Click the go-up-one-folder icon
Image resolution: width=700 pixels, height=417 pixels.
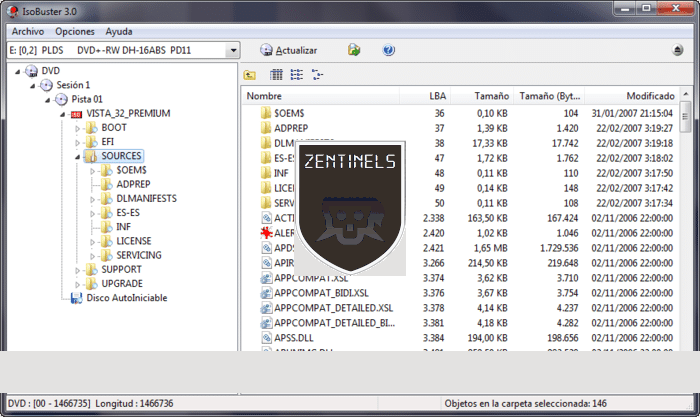pyautogui.click(x=250, y=75)
